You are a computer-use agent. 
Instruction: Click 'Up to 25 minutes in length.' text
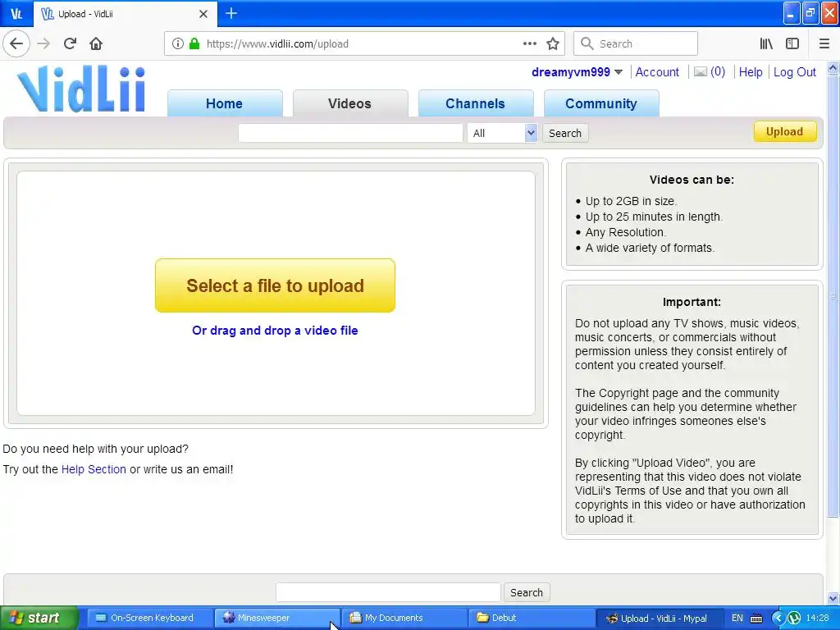click(x=654, y=217)
